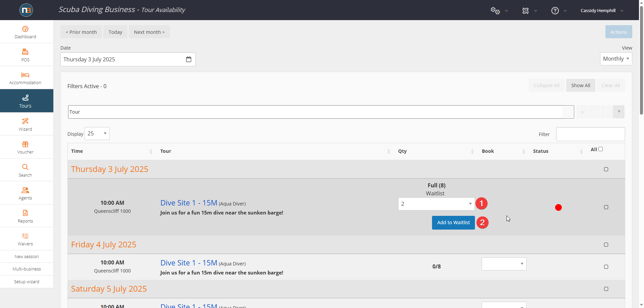Expand the Tour filter chevron button

tap(619, 112)
